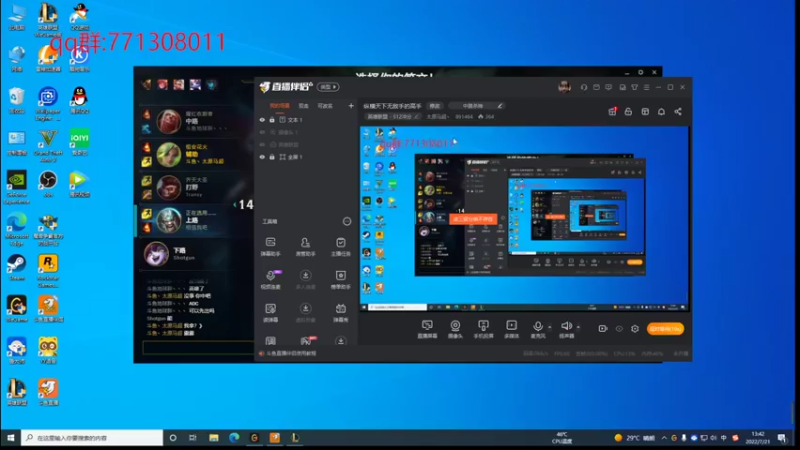Unlock the 文本 1 source

pyautogui.click(x=272, y=120)
